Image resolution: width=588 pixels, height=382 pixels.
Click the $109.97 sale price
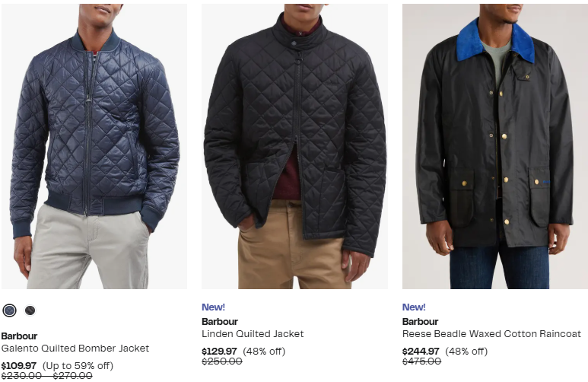(x=19, y=365)
